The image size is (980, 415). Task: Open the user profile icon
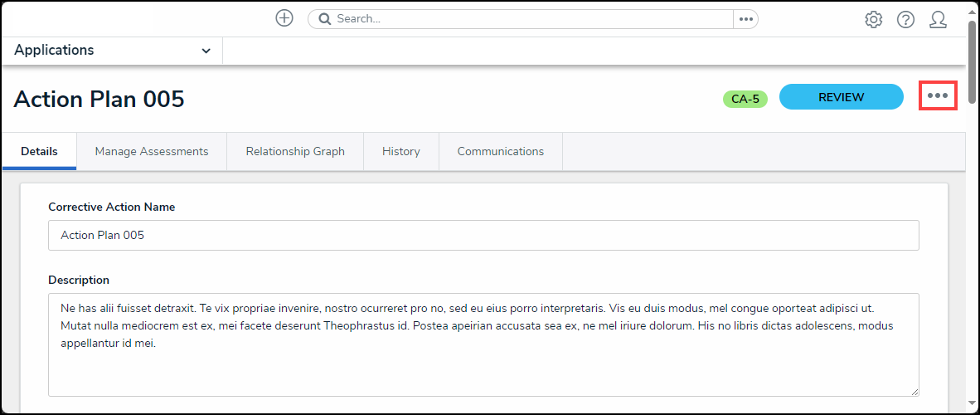938,19
